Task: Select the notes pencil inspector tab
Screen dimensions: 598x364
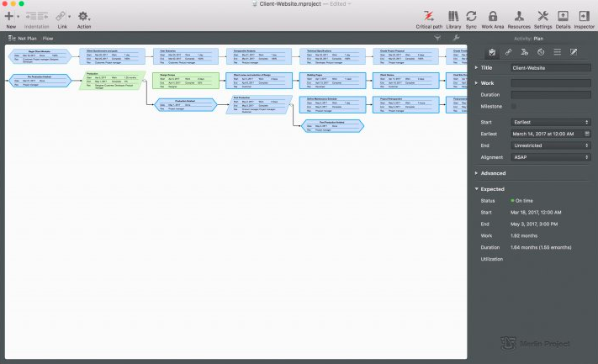Action: pyautogui.click(x=574, y=52)
